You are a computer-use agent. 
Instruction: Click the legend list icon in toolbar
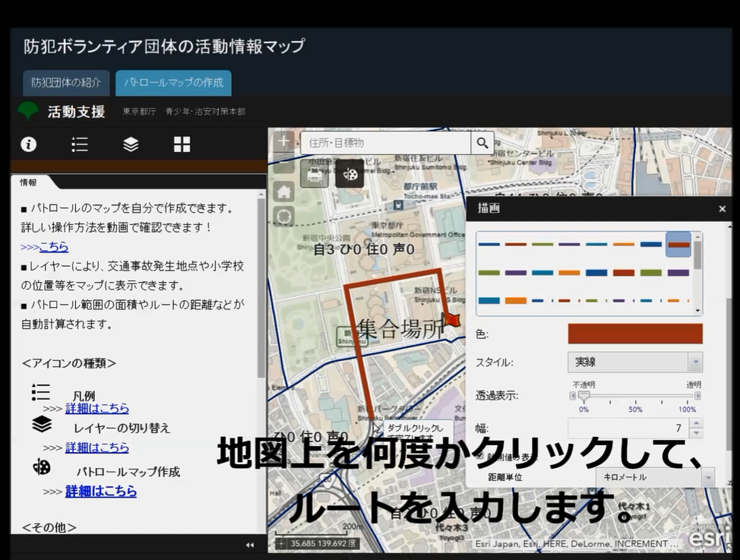pos(80,144)
